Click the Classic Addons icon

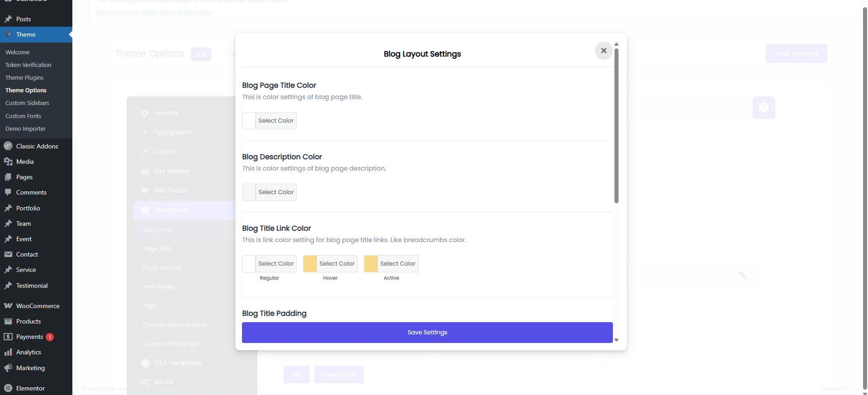point(8,146)
